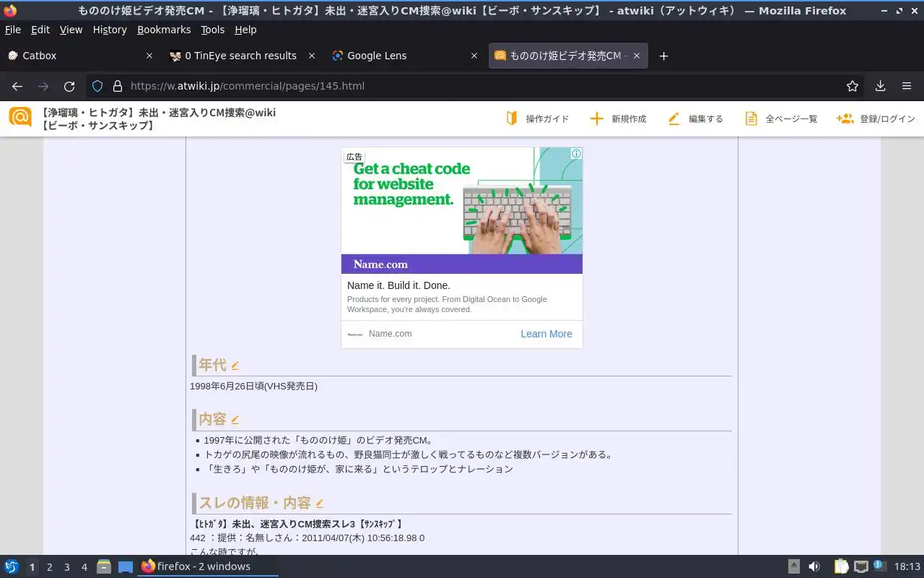This screenshot has height=578, width=924.
Task: Click the blue notification icon in system tray
Action: (x=879, y=565)
